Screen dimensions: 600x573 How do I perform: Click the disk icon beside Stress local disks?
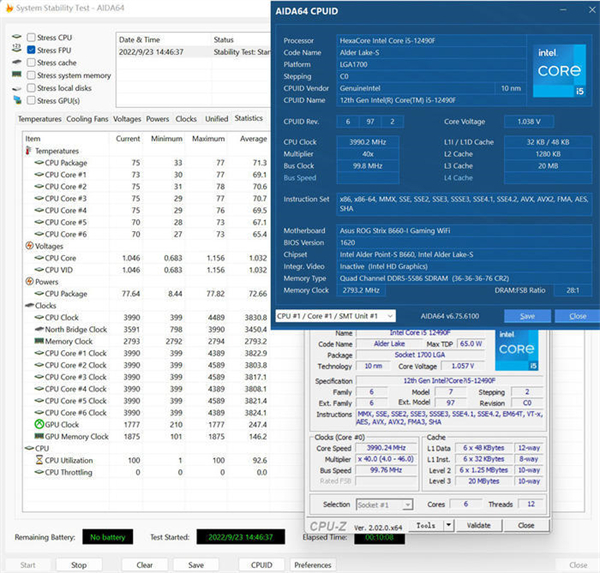[x=16, y=88]
